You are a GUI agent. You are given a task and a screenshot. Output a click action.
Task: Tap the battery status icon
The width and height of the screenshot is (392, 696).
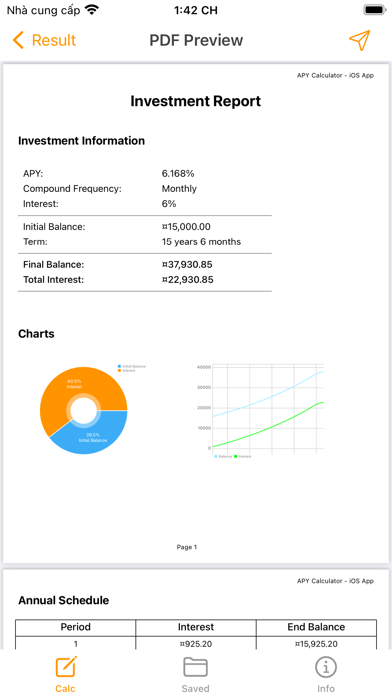376,10
